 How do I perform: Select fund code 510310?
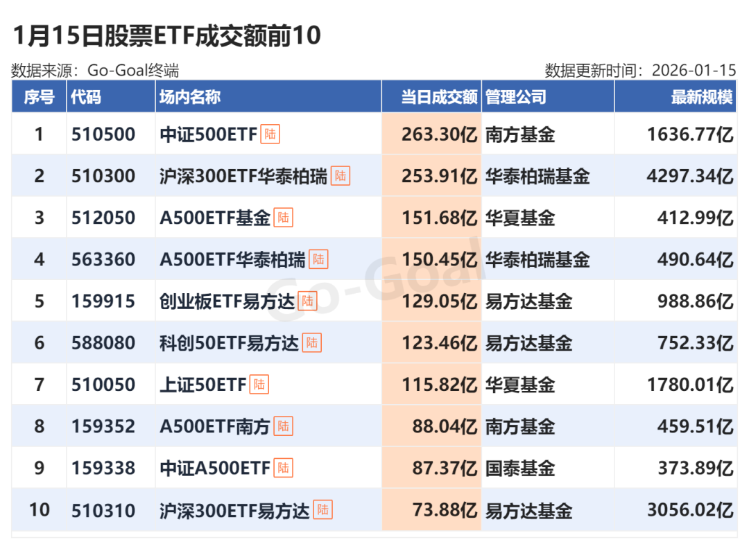103,511
